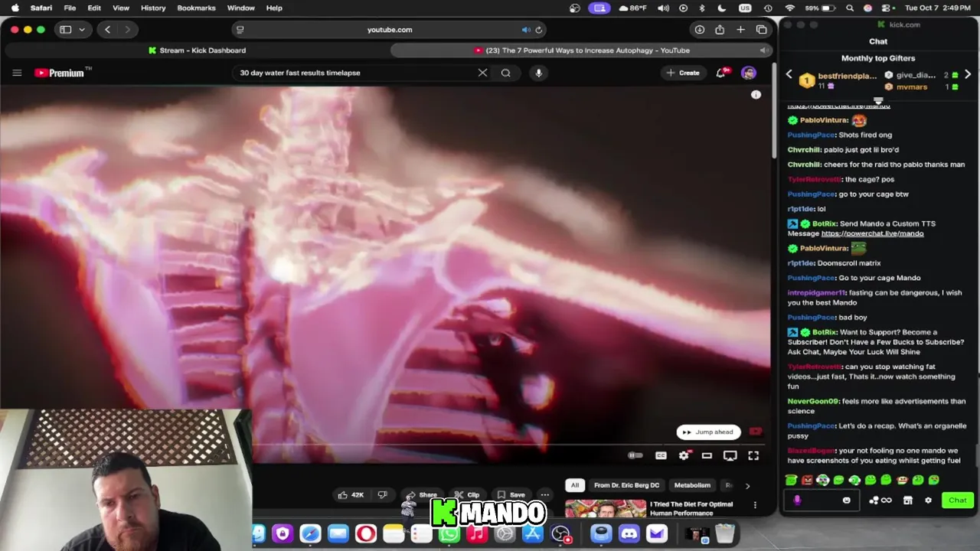Screen dimensions: 980x551
Task: Pick the red angry emote in quick emotes
Action: [807, 480]
